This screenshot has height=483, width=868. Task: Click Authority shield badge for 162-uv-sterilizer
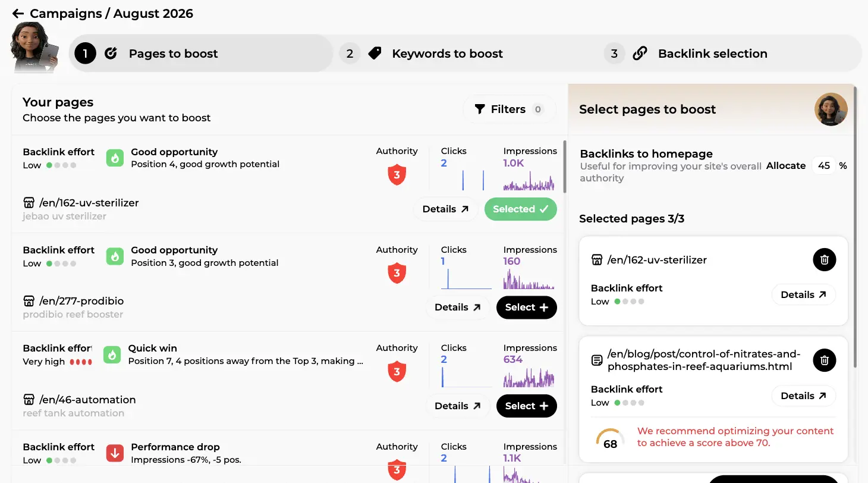pyautogui.click(x=397, y=175)
